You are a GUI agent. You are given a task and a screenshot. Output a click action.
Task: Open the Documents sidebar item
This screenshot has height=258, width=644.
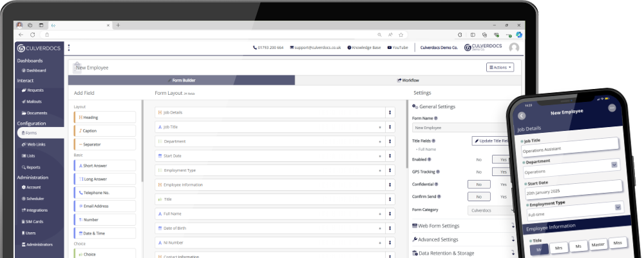click(34, 113)
